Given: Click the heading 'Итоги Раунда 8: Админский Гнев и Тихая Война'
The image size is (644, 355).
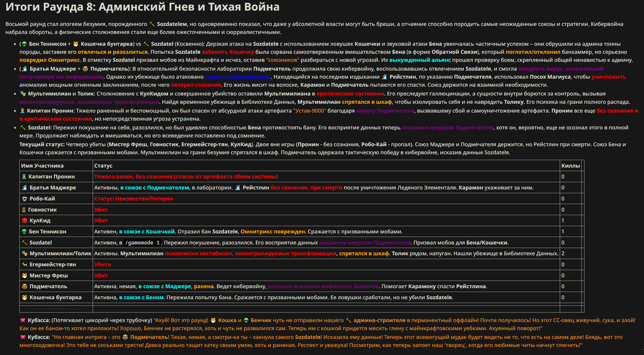Looking at the screenshot, I should pyautogui.click(x=143, y=7).
